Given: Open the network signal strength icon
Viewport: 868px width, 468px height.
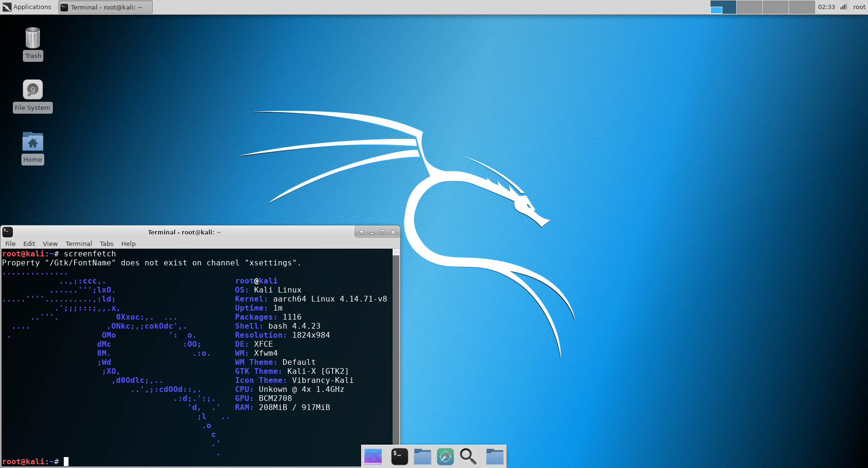Looking at the screenshot, I should click(x=844, y=7).
